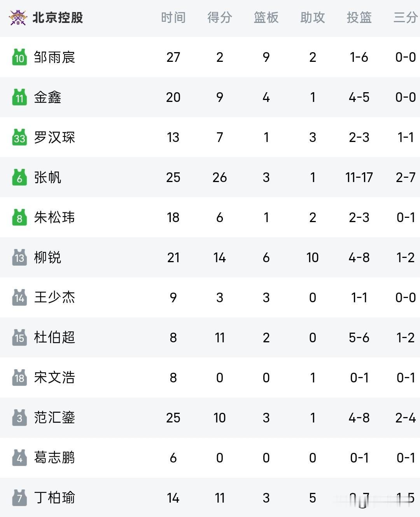Select 朱松玮's green number 8 jersey icon
Image resolution: width=420 pixels, height=517 pixels.
click(19, 217)
